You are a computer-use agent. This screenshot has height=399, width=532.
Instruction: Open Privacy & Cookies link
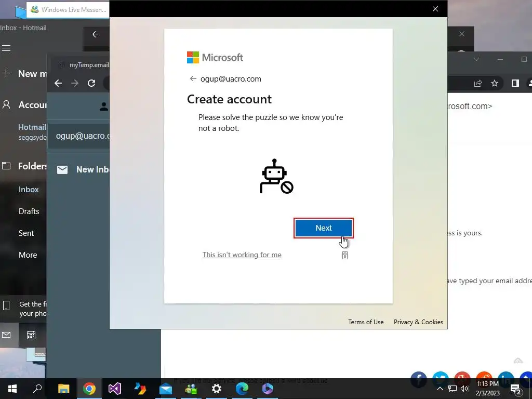click(x=418, y=322)
